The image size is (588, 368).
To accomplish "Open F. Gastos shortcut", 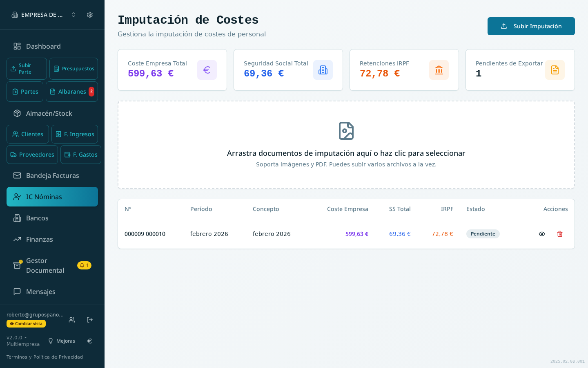I will point(81,155).
